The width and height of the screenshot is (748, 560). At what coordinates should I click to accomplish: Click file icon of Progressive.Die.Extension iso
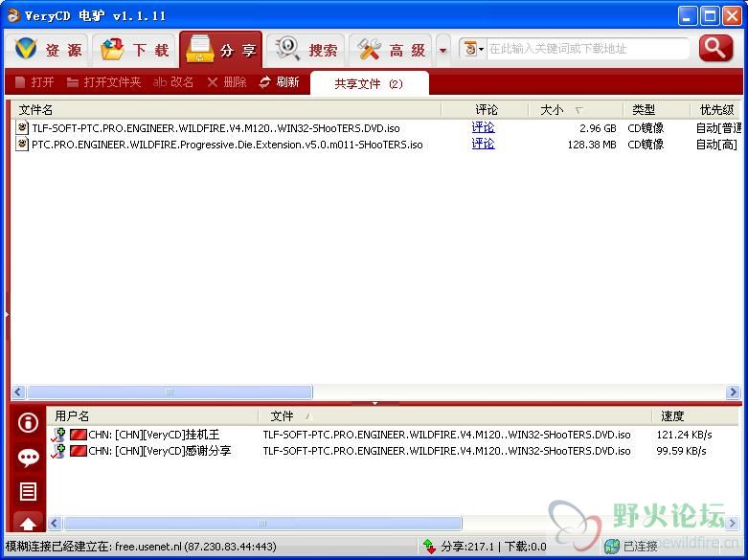(x=22, y=144)
